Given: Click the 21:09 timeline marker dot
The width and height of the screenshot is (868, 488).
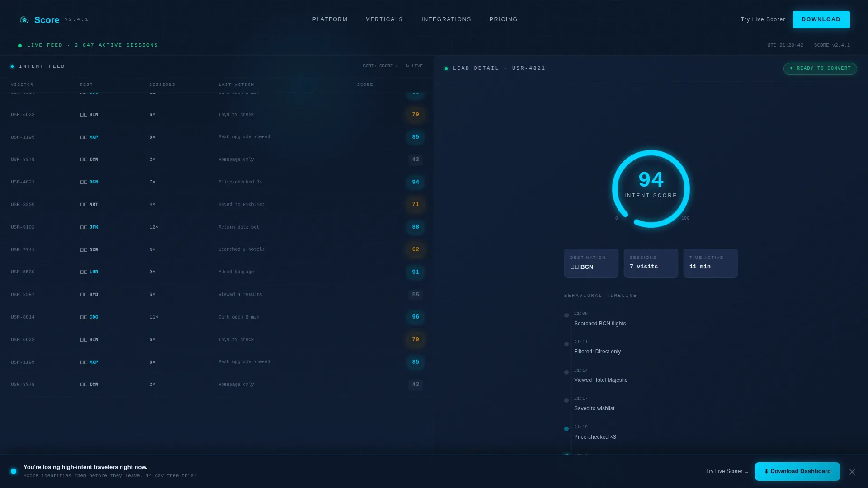Looking at the screenshot, I should pyautogui.click(x=566, y=315).
